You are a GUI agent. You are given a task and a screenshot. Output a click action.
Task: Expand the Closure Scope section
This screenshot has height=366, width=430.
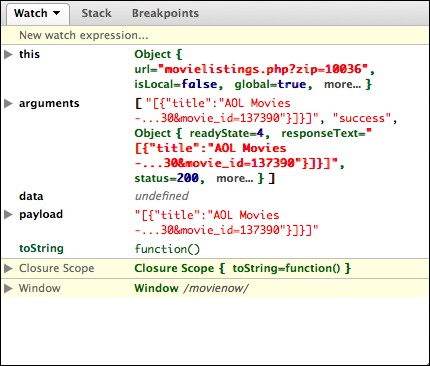click(8, 268)
